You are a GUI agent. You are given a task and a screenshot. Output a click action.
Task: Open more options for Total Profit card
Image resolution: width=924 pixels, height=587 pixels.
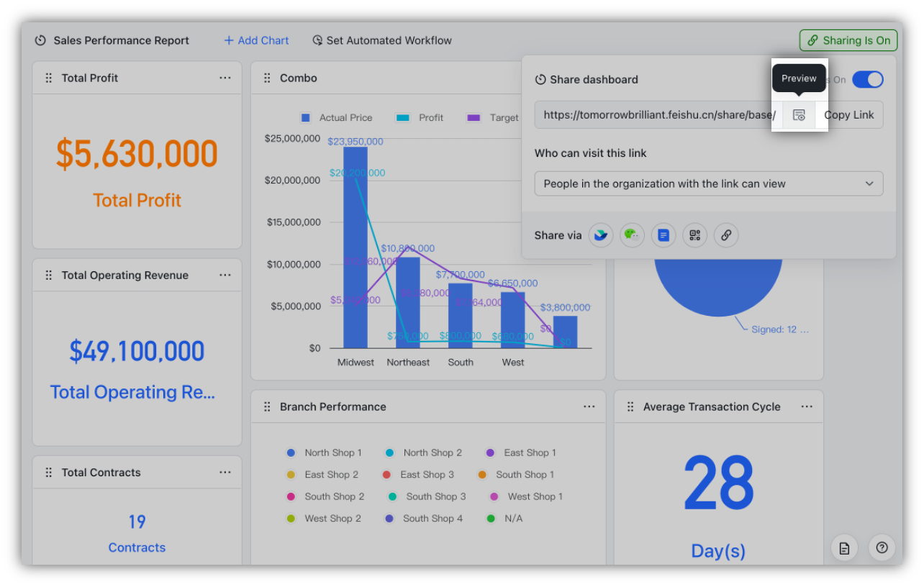[x=225, y=78]
